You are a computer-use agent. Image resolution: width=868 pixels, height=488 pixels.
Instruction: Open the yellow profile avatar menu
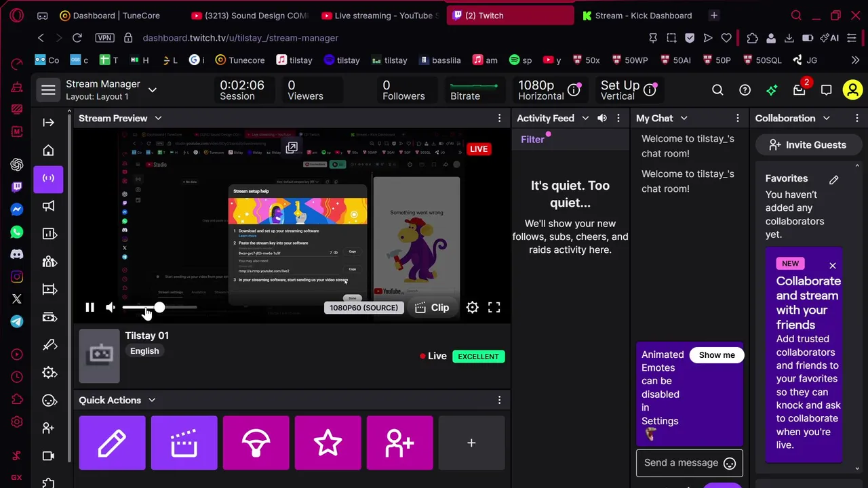click(x=852, y=89)
